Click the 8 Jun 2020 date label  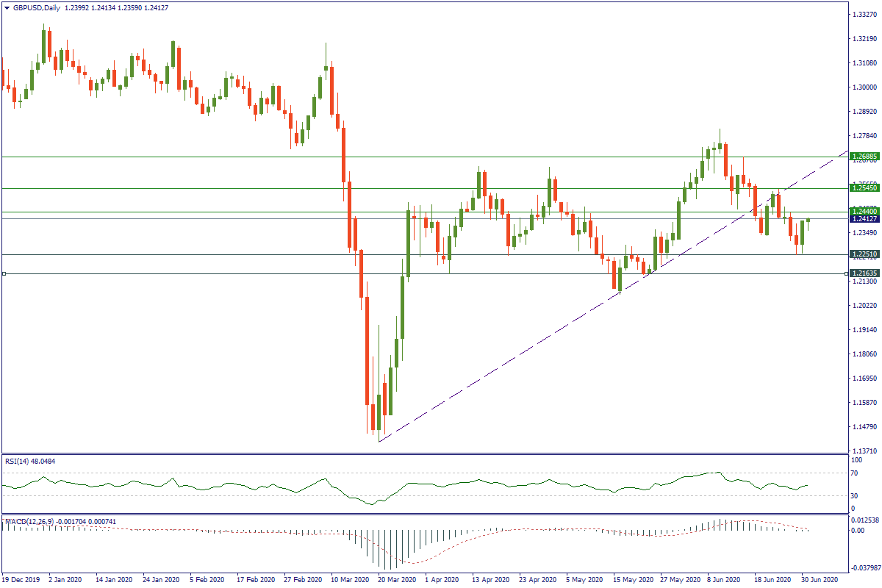pos(725,579)
